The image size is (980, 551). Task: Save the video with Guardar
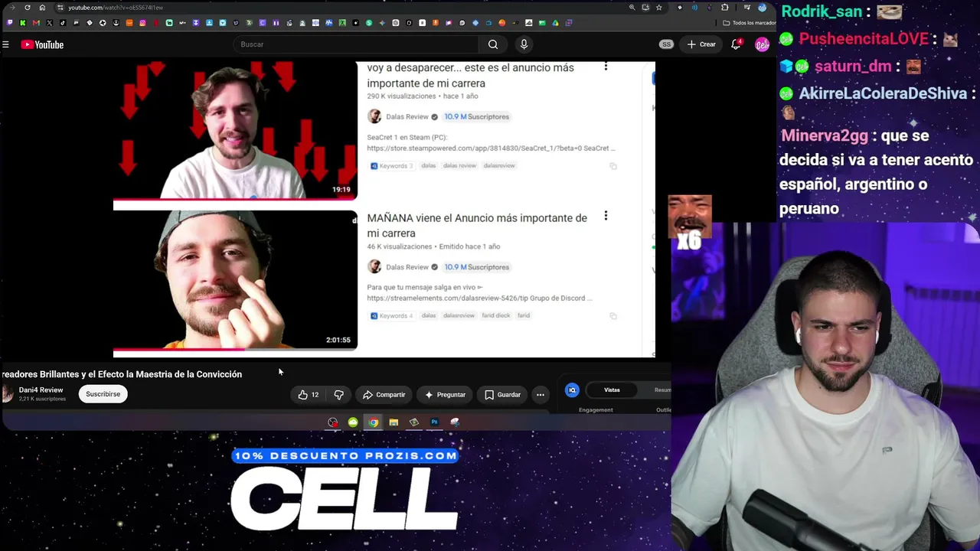(x=502, y=395)
